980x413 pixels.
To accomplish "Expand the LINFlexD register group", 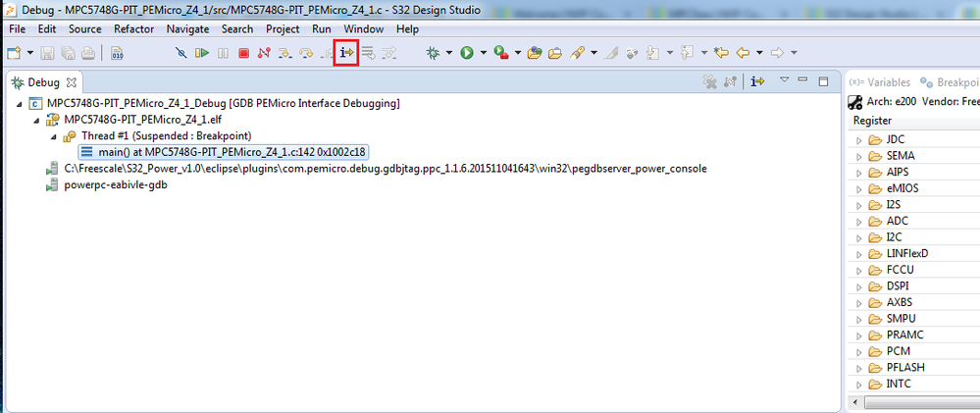I will 858,254.
